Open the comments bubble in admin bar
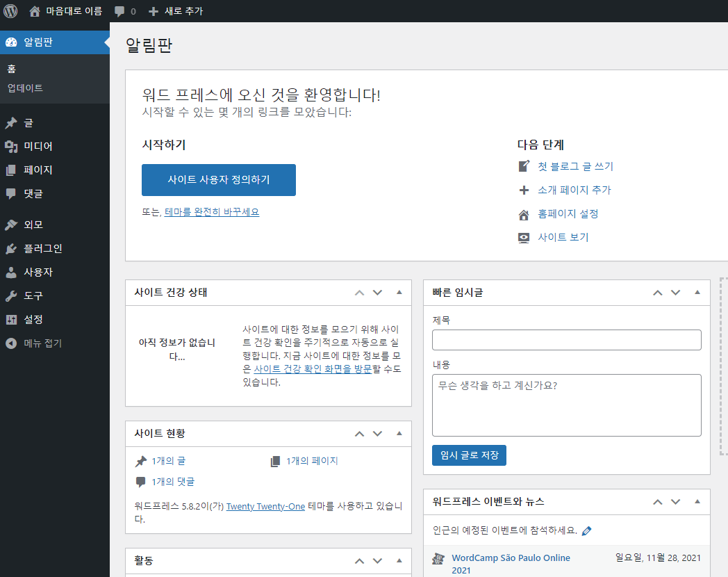The image size is (728, 577). pyautogui.click(x=119, y=12)
